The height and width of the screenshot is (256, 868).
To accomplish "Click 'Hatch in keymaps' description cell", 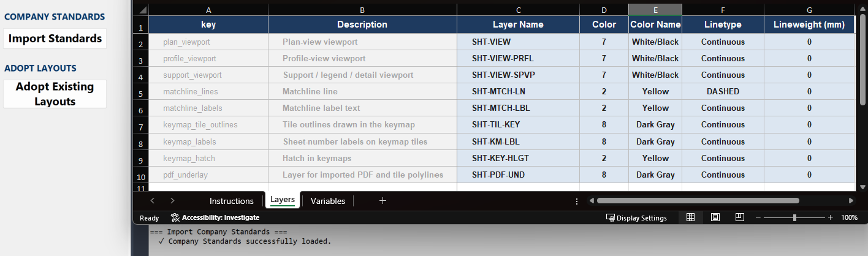I will point(362,158).
